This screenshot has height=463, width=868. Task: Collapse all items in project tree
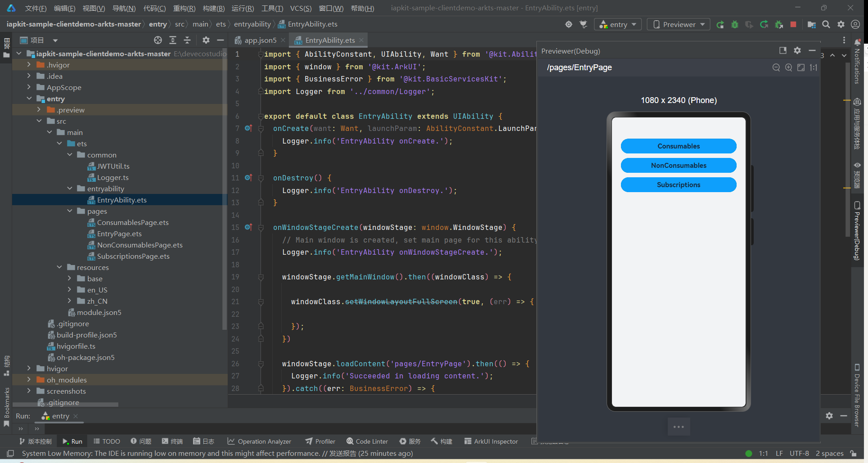point(187,40)
